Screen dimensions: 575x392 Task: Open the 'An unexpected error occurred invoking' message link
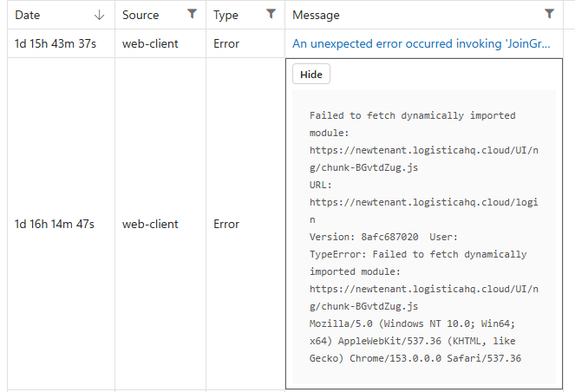[x=421, y=43]
